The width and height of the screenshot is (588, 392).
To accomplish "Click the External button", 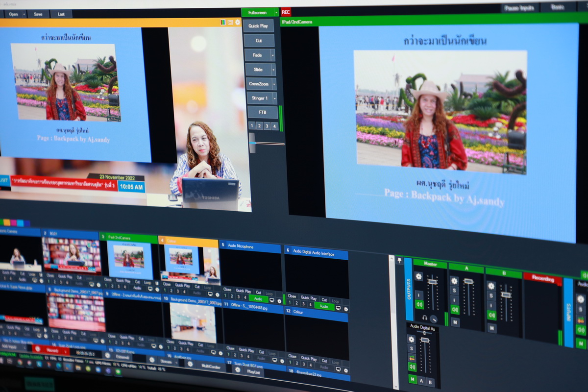I will click(x=122, y=357).
